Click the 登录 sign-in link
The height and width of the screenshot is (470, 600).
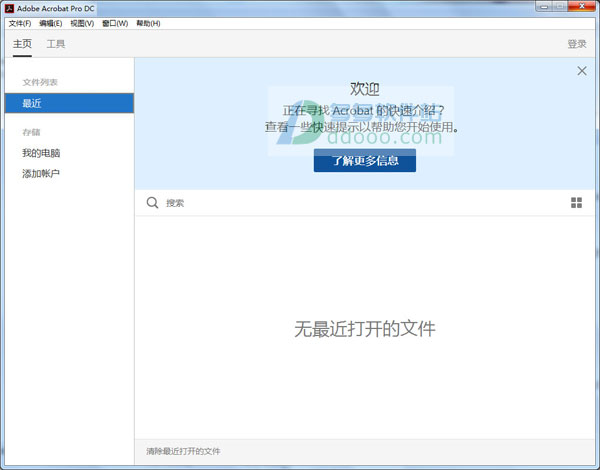pos(577,44)
